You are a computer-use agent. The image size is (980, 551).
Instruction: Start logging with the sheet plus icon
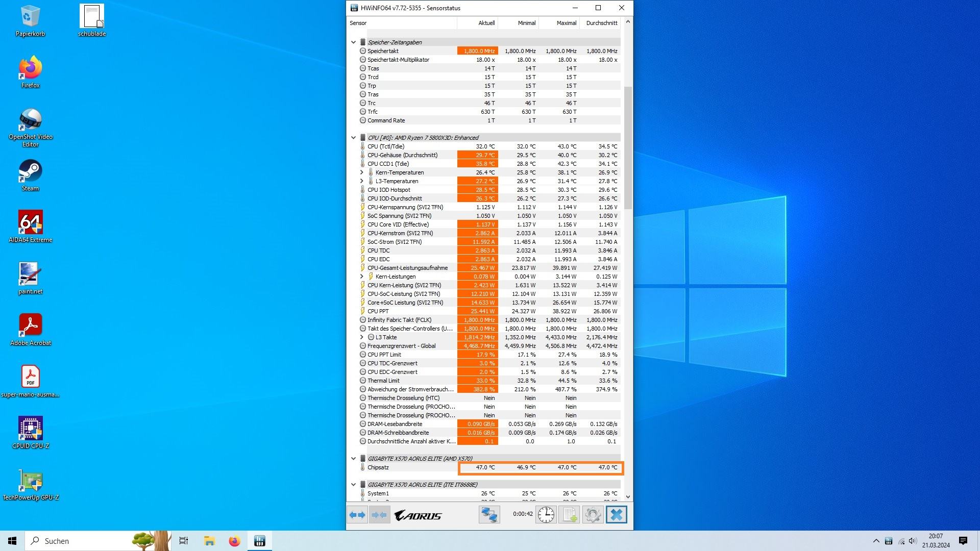(x=569, y=515)
